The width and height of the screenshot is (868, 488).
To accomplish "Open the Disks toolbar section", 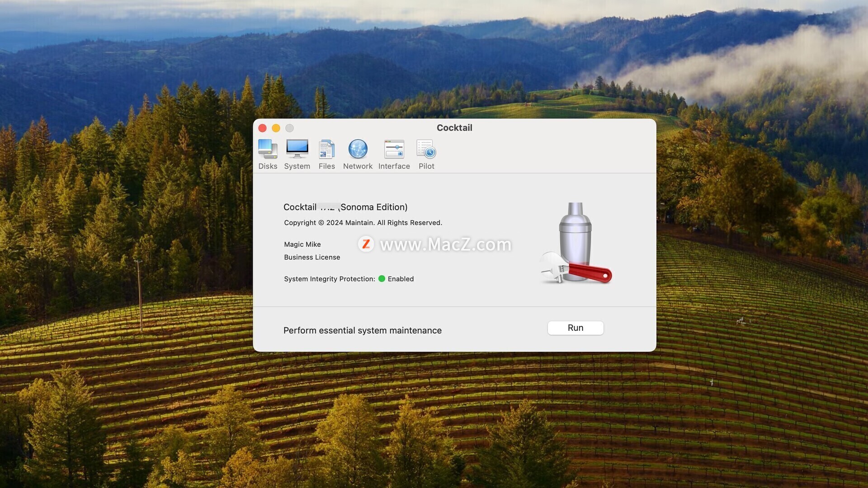I will 268,155.
